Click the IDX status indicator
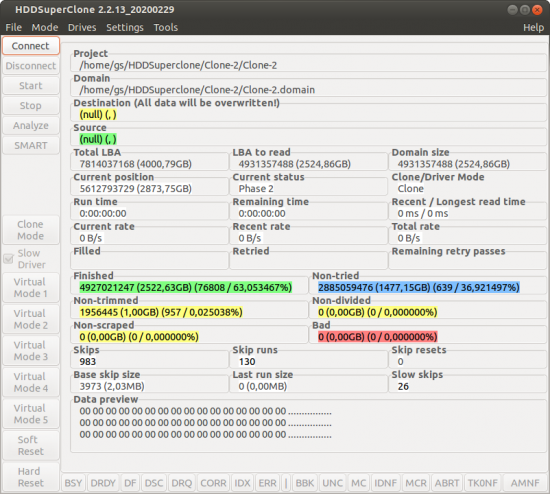This screenshot has height=494, width=550. point(242,483)
